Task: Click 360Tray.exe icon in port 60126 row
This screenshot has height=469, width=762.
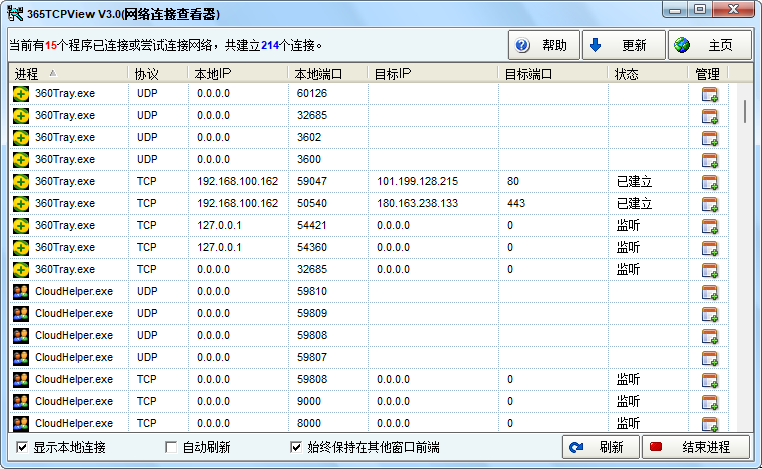Action: (x=21, y=93)
